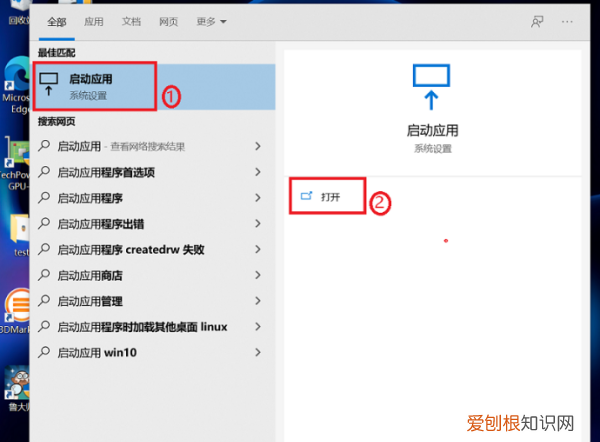Click search icon beside 启动应用程序出错
600x442 pixels.
point(44,223)
